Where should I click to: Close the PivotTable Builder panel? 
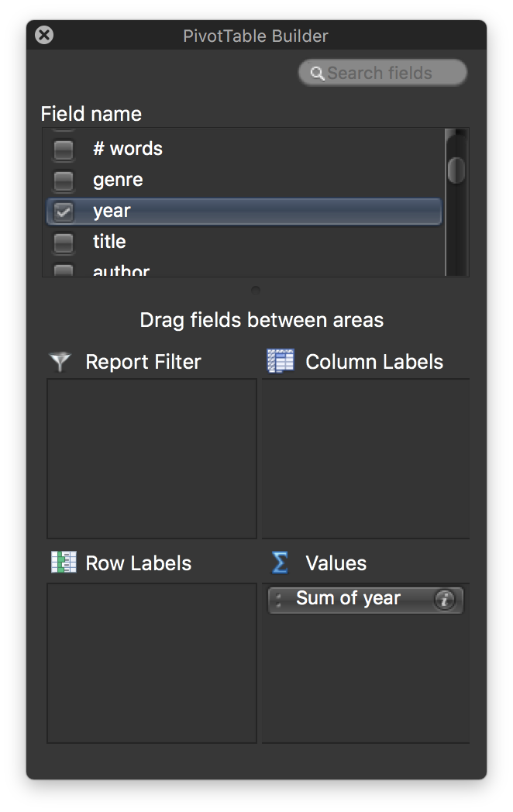tap(44, 35)
